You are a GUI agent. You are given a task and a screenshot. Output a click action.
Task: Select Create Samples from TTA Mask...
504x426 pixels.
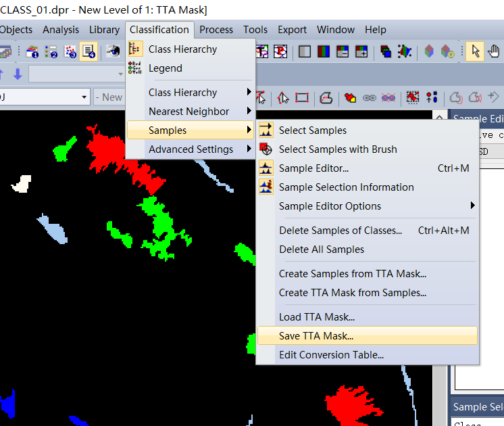368,274
